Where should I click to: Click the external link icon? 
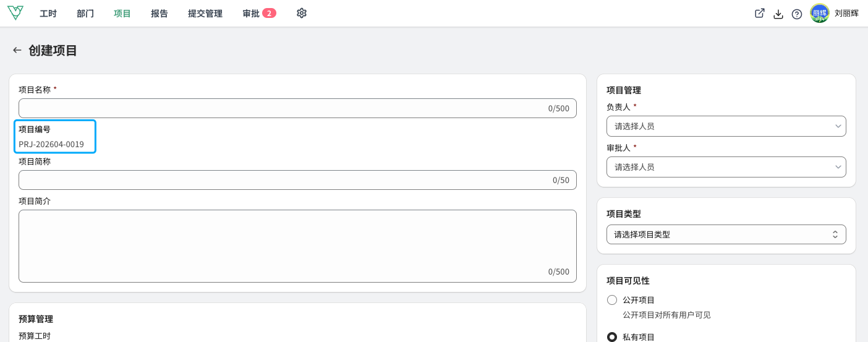(x=760, y=13)
